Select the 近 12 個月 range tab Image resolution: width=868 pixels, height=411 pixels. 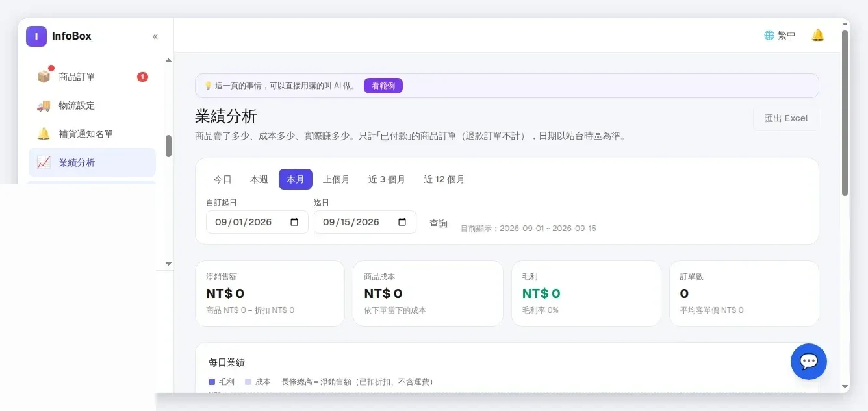coord(444,179)
